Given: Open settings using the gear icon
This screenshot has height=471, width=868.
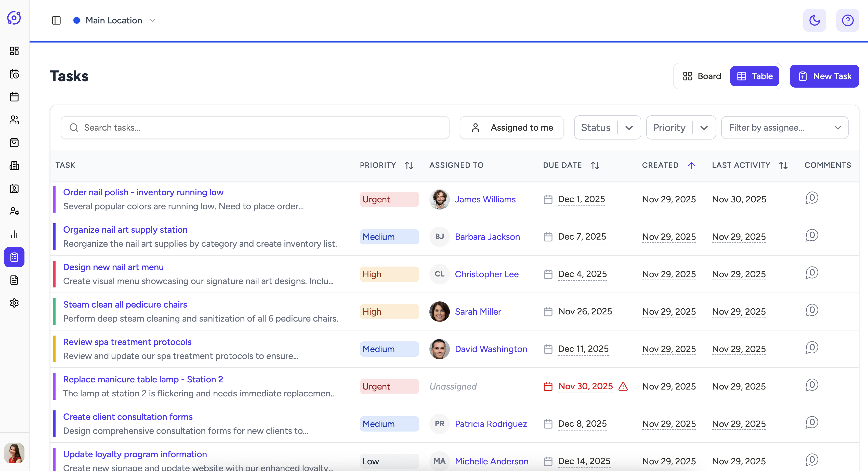Looking at the screenshot, I should pyautogui.click(x=14, y=303).
